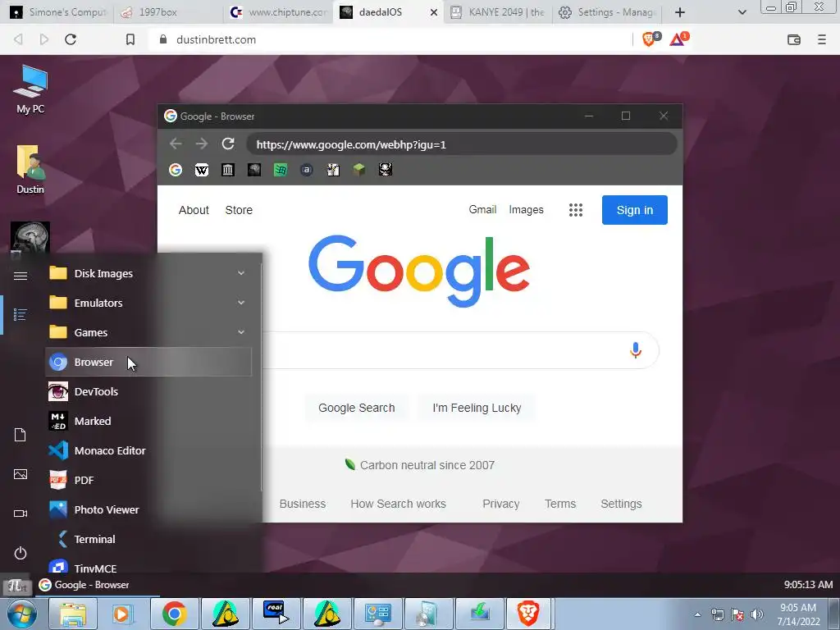840x630 pixels.
Task: Go forward in the daedalOS Browser window
Action: 202,144
